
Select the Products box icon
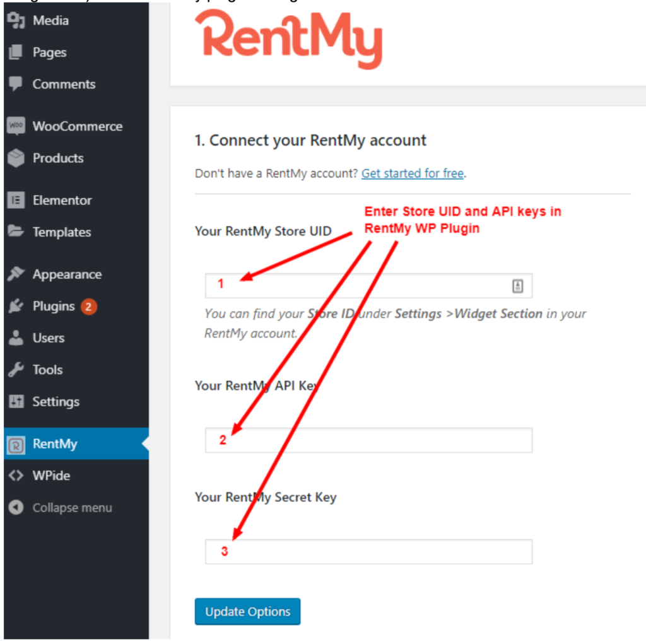[x=16, y=158]
